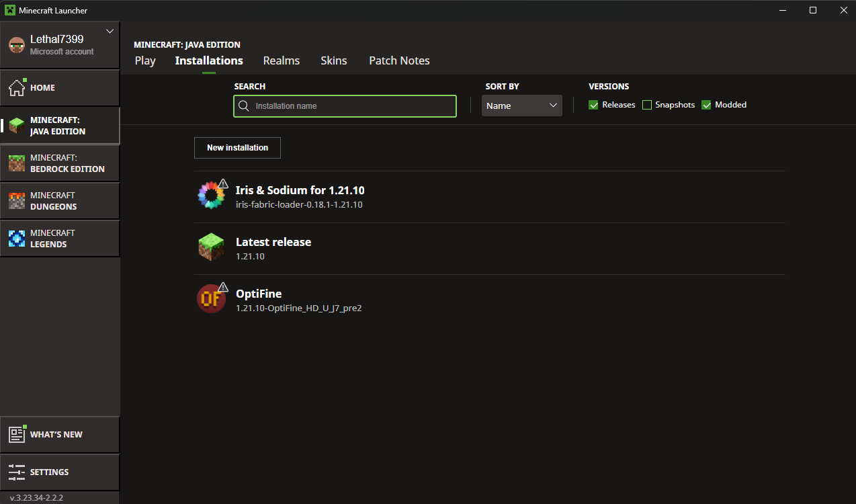
Task: Uncheck the Releases checkbox
Action: [x=593, y=105]
